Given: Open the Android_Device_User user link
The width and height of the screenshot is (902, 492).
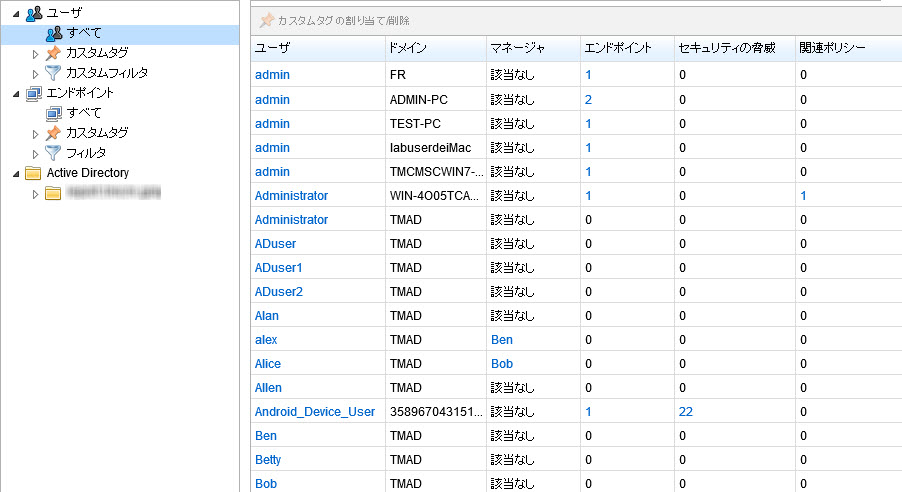Looking at the screenshot, I should click(x=315, y=412).
